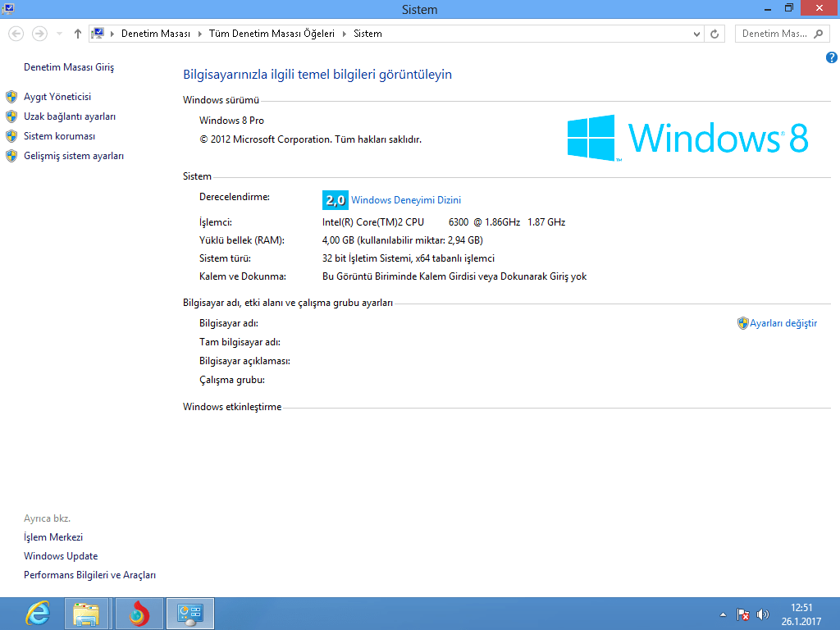840x630 pixels.
Task: Go back with the back arrow button
Action: point(16,34)
